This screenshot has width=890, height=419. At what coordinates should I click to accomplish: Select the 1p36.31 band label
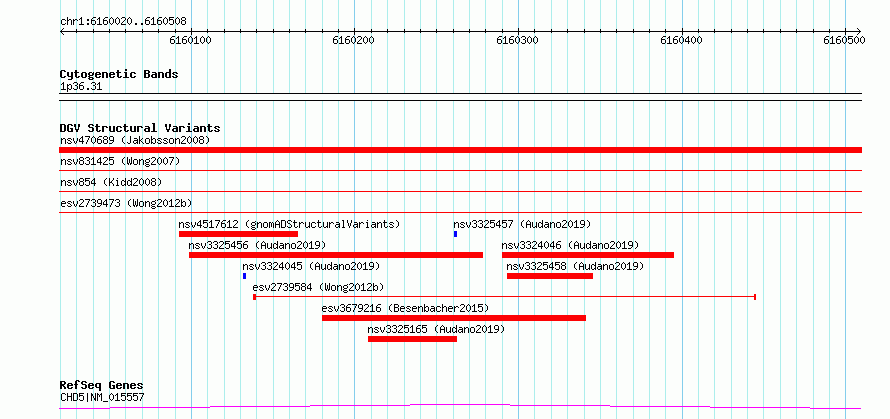point(81,87)
